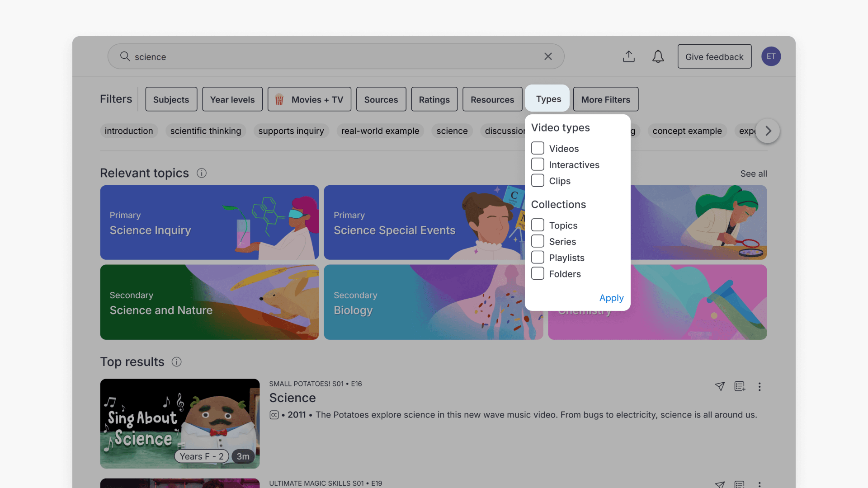
Task: Open the More Filters menu
Action: click(x=605, y=99)
